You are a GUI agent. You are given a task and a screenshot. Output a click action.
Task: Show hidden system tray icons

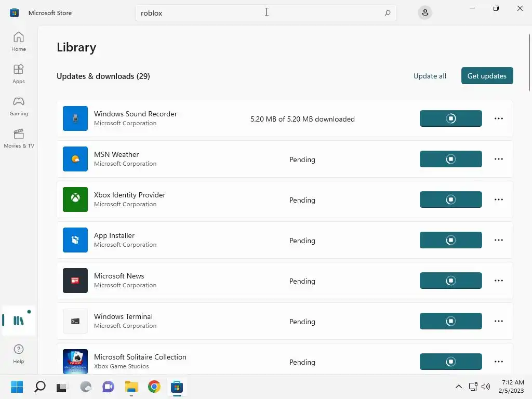pyautogui.click(x=458, y=387)
